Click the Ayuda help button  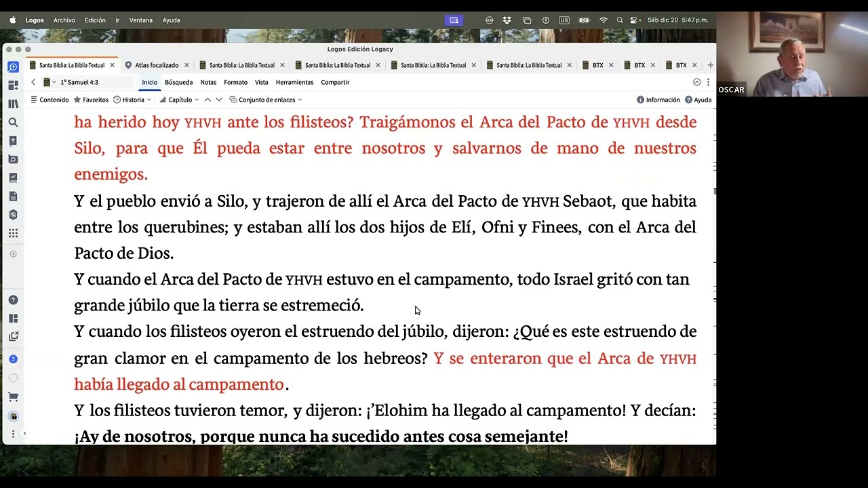tap(698, 100)
